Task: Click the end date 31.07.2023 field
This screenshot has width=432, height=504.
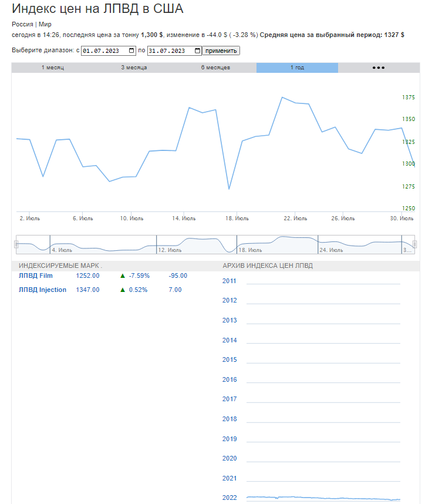Action: tap(175, 51)
